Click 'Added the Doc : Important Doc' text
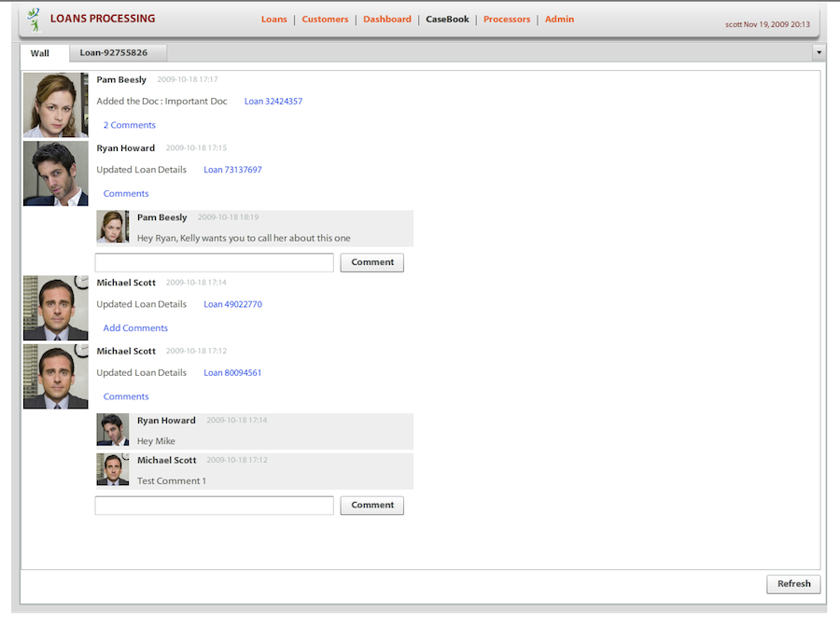 [x=161, y=102]
